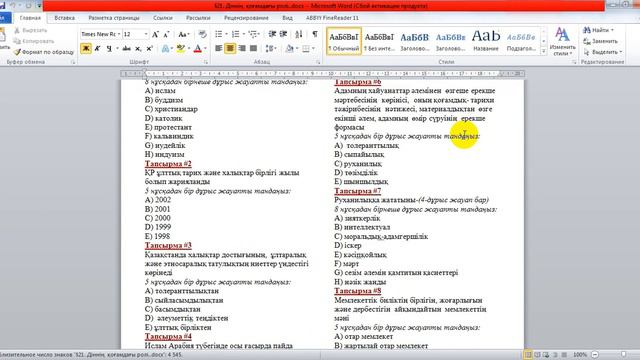Switch to web layout view
Screen dimensions: 640x360
[x=546, y=355]
